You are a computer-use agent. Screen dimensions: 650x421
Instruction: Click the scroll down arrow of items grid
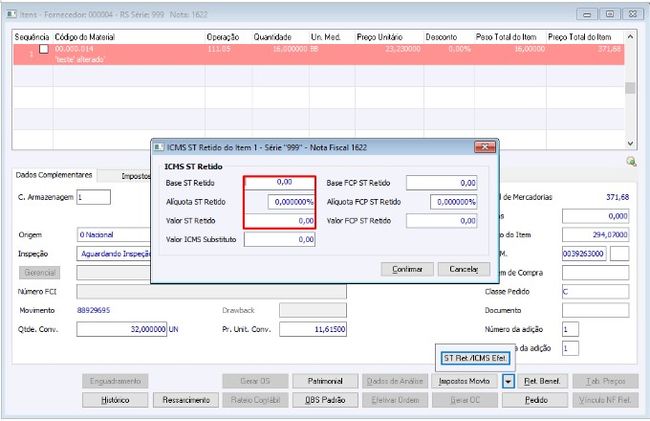point(630,143)
